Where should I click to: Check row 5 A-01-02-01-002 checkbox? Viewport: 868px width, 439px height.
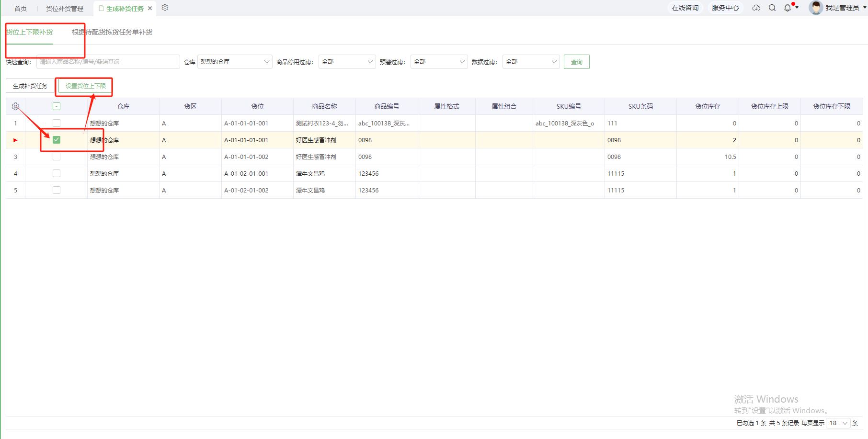pos(57,190)
